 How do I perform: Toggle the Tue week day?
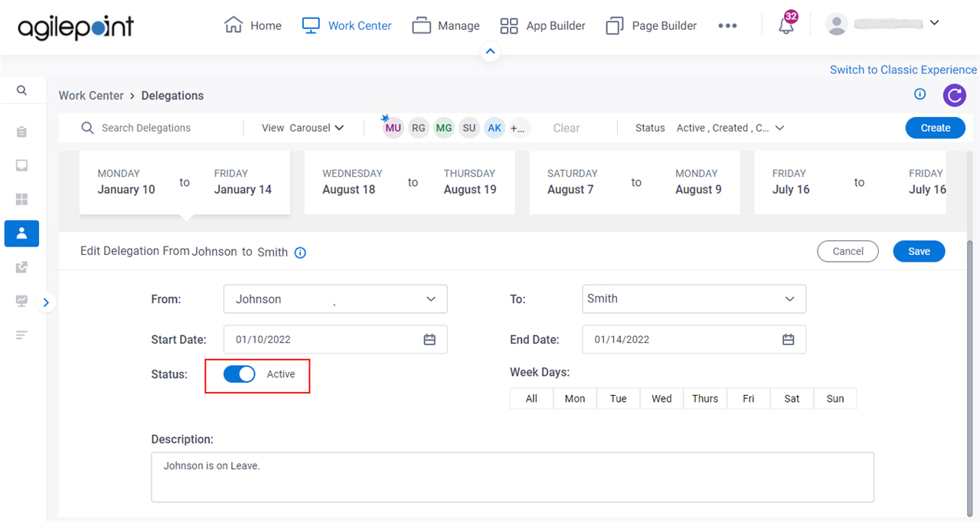click(x=619, y=398)
